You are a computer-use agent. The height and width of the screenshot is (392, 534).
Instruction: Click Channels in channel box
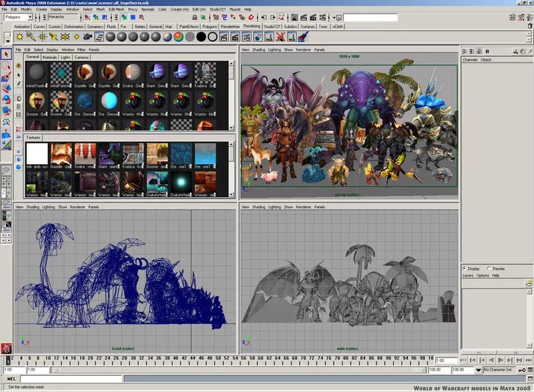click(470, 59)
